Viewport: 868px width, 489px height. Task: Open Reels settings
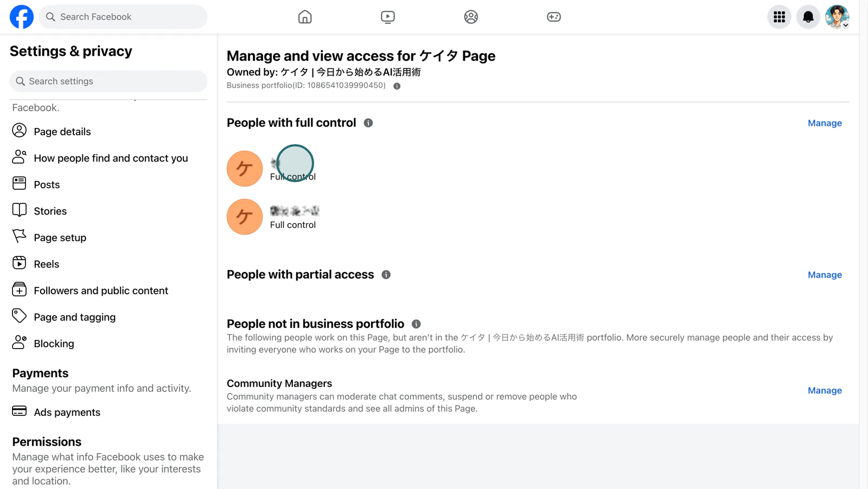tap(47, 265)
